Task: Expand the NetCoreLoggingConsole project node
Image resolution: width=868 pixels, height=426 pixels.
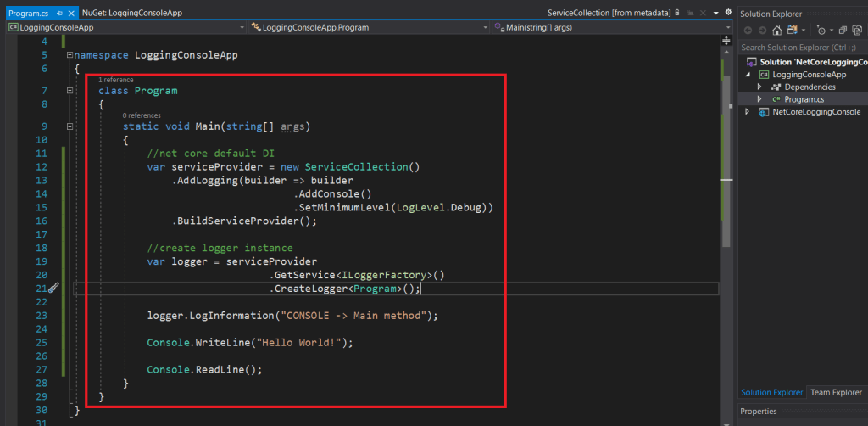Action: pyautogui.click(x=747, y=112)
